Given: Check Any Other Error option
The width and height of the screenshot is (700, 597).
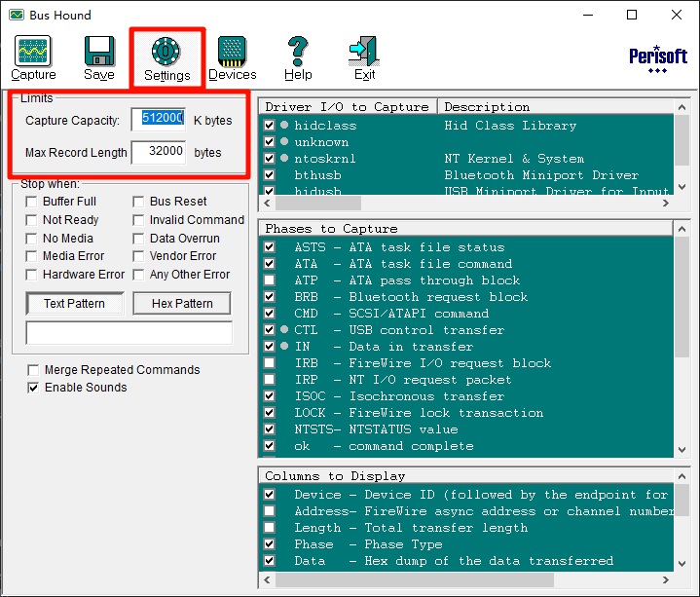Looking at the screenshot, I should point(138,275).
